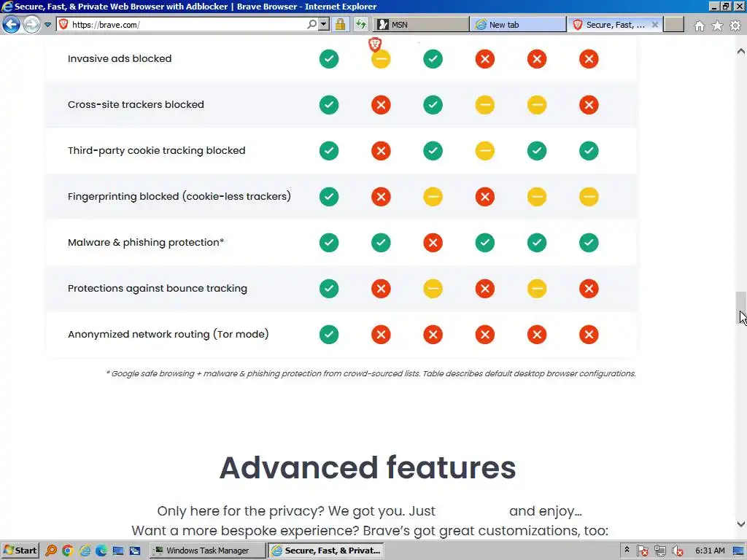
Task: Click the Secure, Fast, & Privat... taskbar button
Action: (327, 551)
